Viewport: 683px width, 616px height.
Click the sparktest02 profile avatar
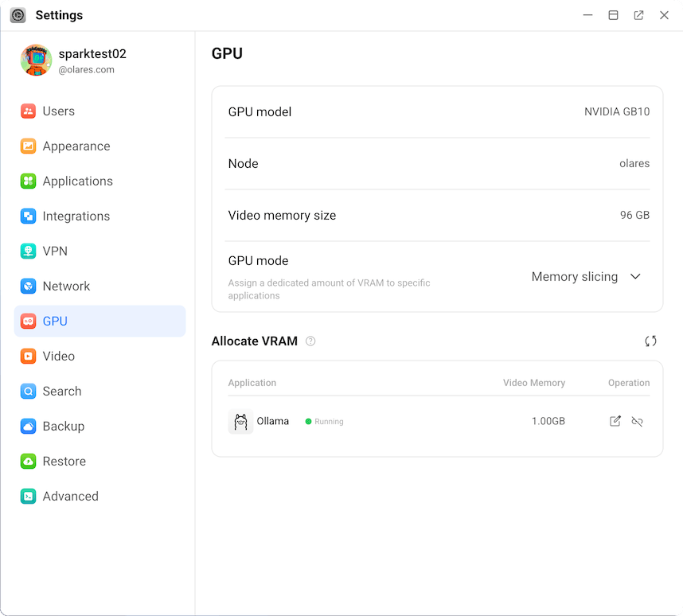coord(36,60)
